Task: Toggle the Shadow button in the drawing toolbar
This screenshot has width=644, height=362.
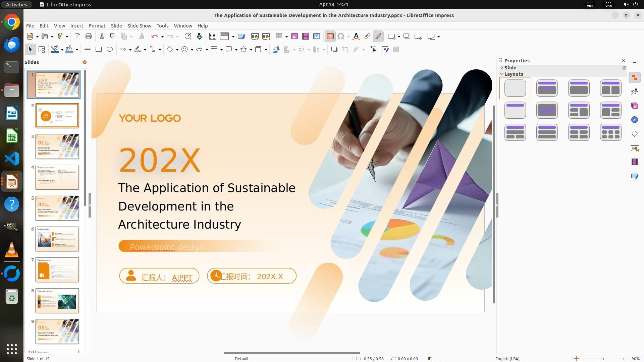Action: click(x=334, y=50)
